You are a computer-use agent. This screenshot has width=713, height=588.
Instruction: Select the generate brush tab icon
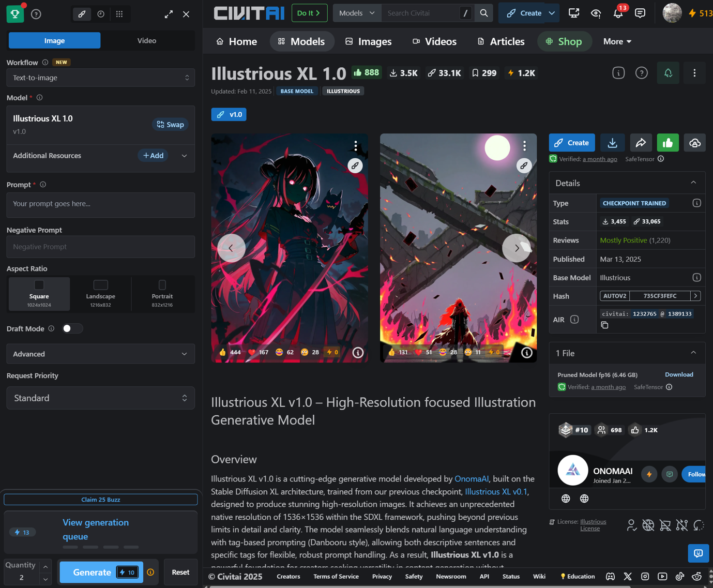tap(82, 14)
